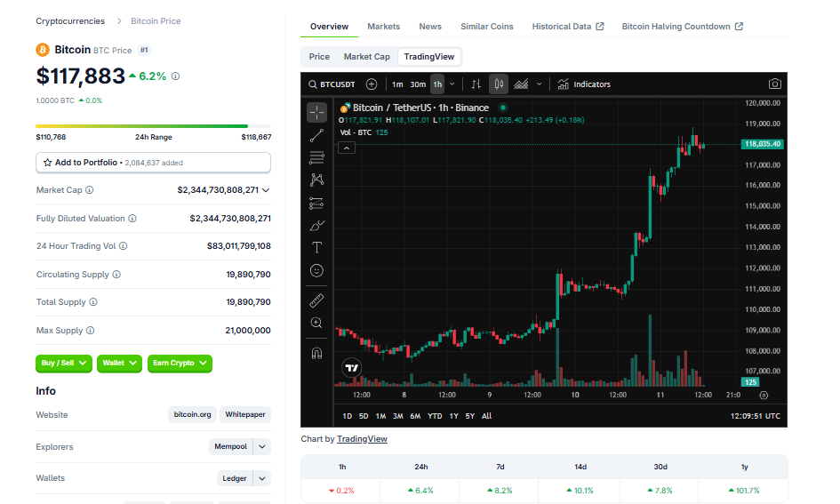
Task: Add a symbol to compare with plus icon
Action: click(x=372, y=84)
